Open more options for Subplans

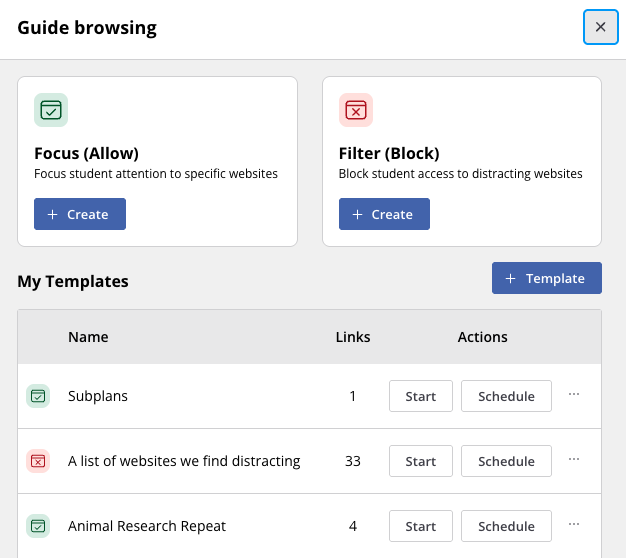point(574,394)
